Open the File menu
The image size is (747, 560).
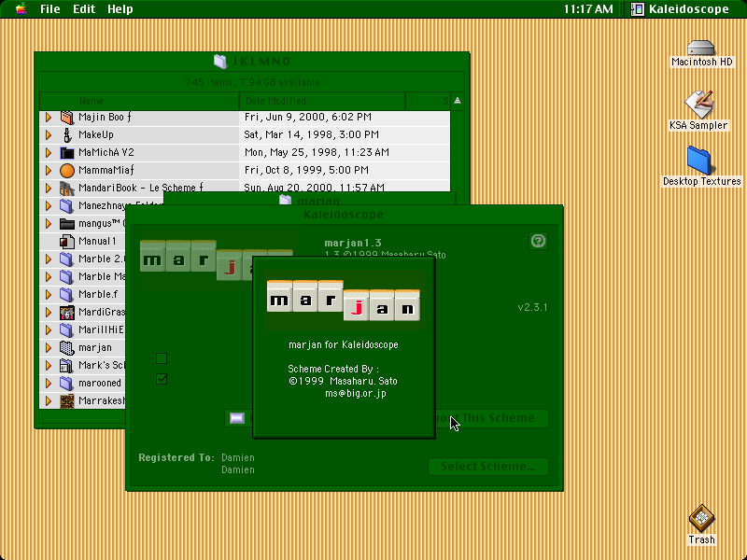50,9
